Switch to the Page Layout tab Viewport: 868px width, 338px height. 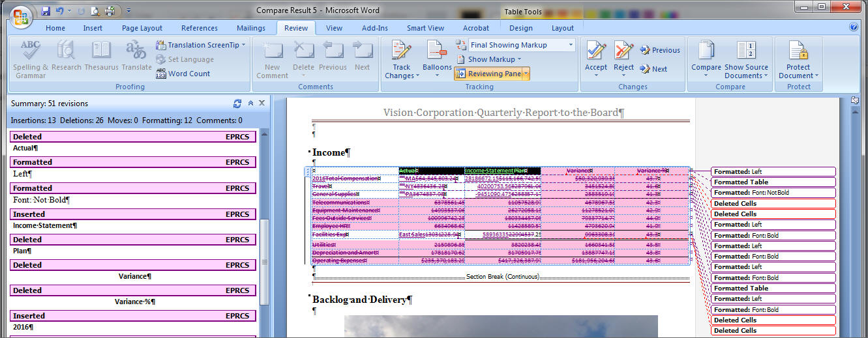point(142,28)
